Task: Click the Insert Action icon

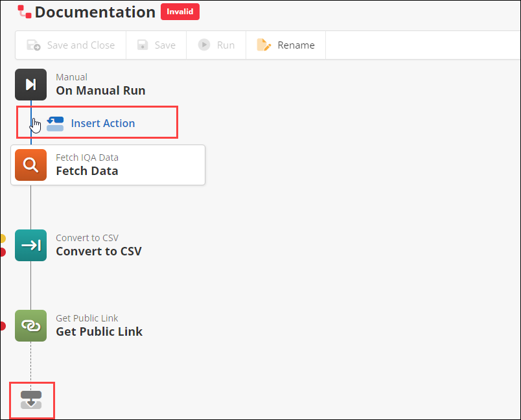Action: coord(55,124)
